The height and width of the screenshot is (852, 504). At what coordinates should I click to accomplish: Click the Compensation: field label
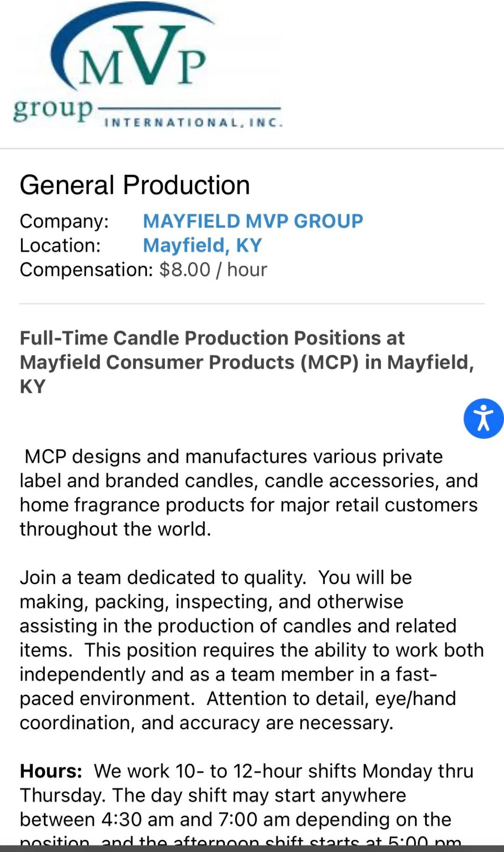[86, 270]
